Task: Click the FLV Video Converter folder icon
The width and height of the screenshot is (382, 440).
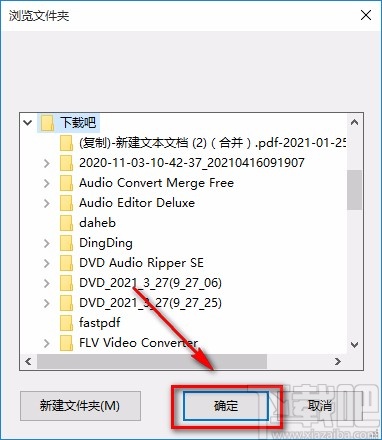Action: click(66, 343)
